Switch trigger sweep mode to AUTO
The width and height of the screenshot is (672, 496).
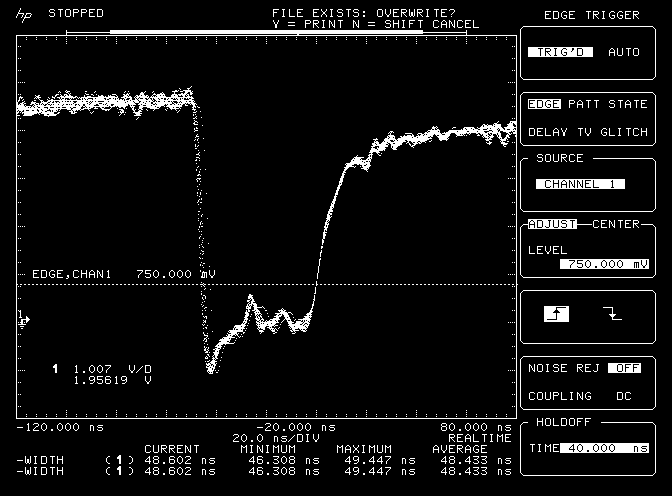coord(625,52)
